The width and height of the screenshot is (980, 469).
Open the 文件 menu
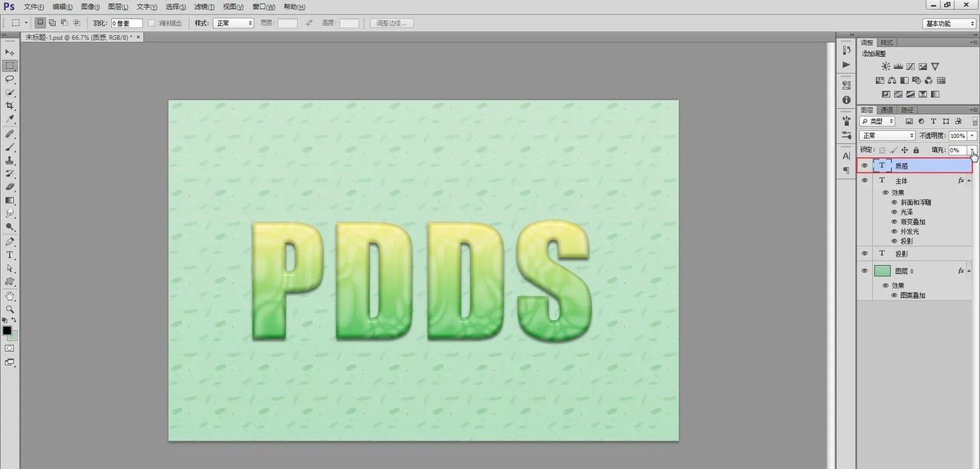(x=33, y=7)
